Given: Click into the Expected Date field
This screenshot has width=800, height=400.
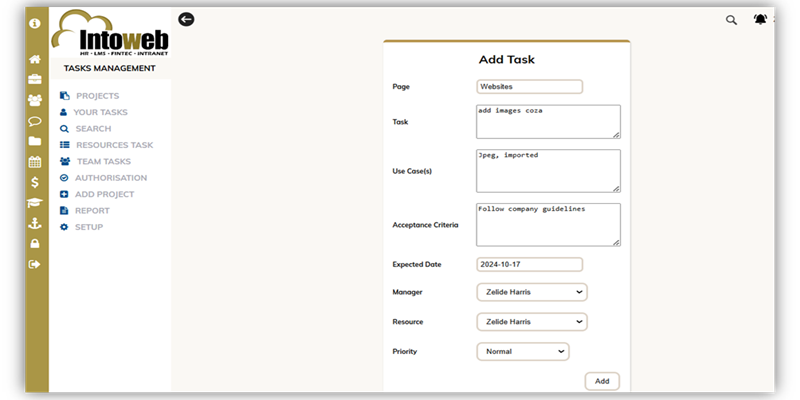Looking at the screenshot, I should [x=529, y=265].
